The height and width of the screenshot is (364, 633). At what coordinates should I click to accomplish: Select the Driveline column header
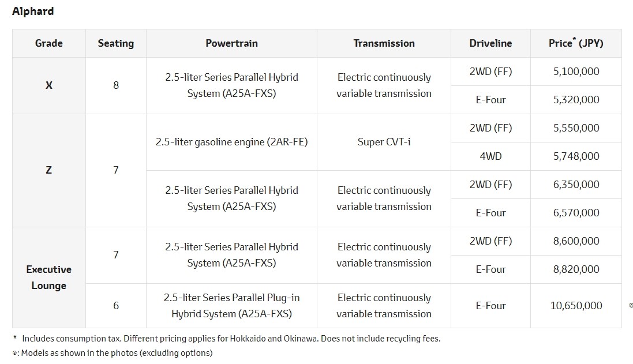490,43
